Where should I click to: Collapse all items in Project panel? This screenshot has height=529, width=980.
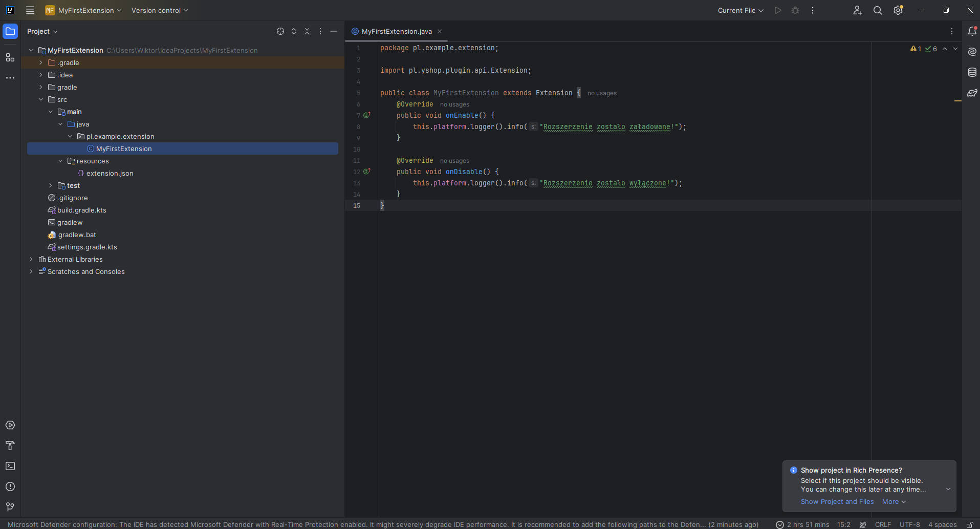pyautogui.click(x=307, y=31)
